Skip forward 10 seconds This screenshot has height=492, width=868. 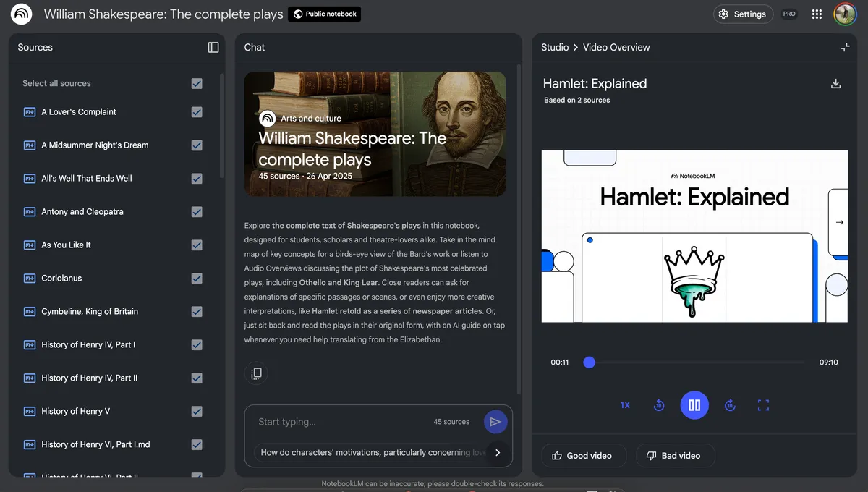(730, 405)
